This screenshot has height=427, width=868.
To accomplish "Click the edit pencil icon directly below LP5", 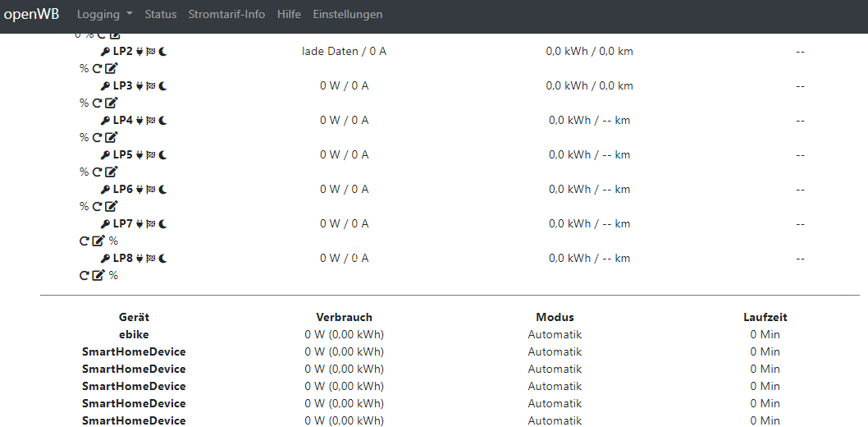I will coord(112,172).
